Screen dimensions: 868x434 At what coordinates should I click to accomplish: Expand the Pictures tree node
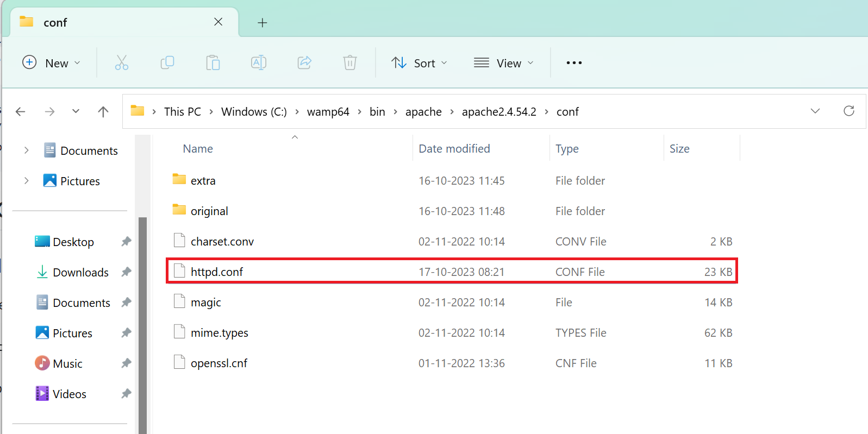(26, 181)
